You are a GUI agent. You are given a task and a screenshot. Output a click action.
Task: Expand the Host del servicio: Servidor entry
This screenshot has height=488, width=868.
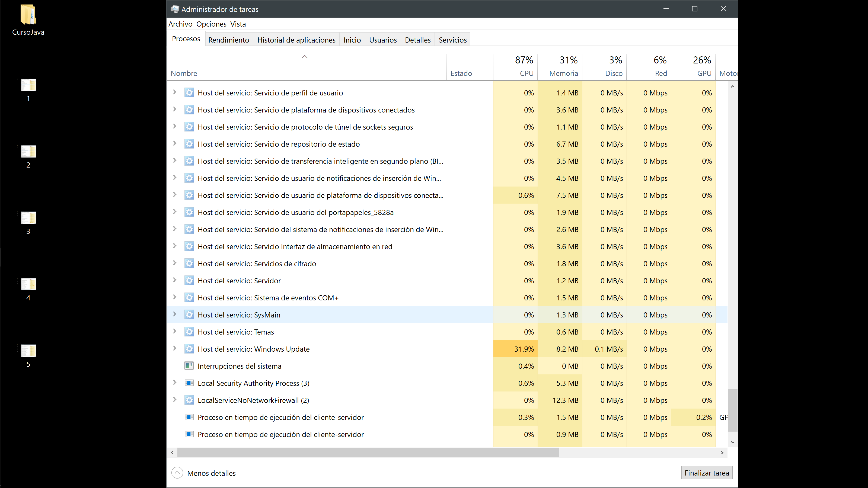[174, 280]
